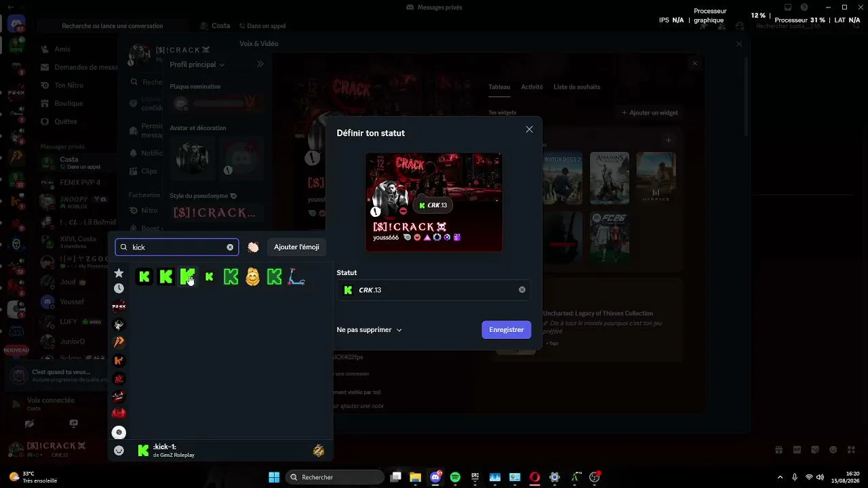Open Voix & Vidéo settings heading
The width and height of the screenshot is (868, 488).
click(259, 43)
